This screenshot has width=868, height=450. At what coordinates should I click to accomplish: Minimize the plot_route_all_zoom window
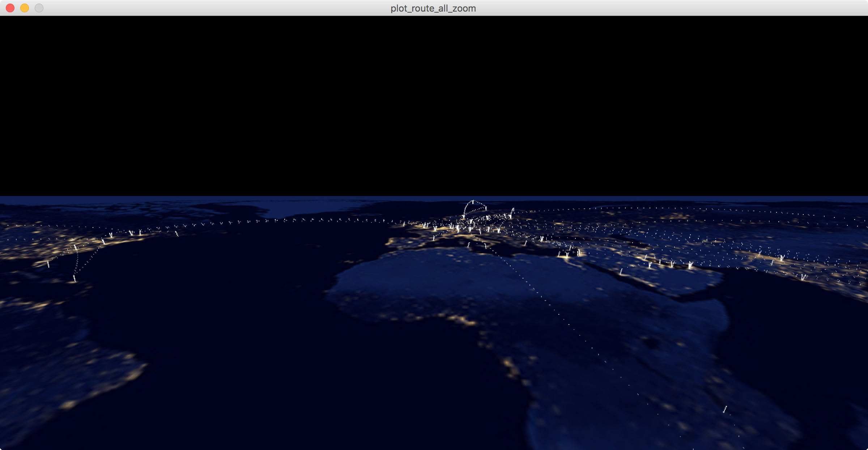pyautogui.click(x=25, y=8)
